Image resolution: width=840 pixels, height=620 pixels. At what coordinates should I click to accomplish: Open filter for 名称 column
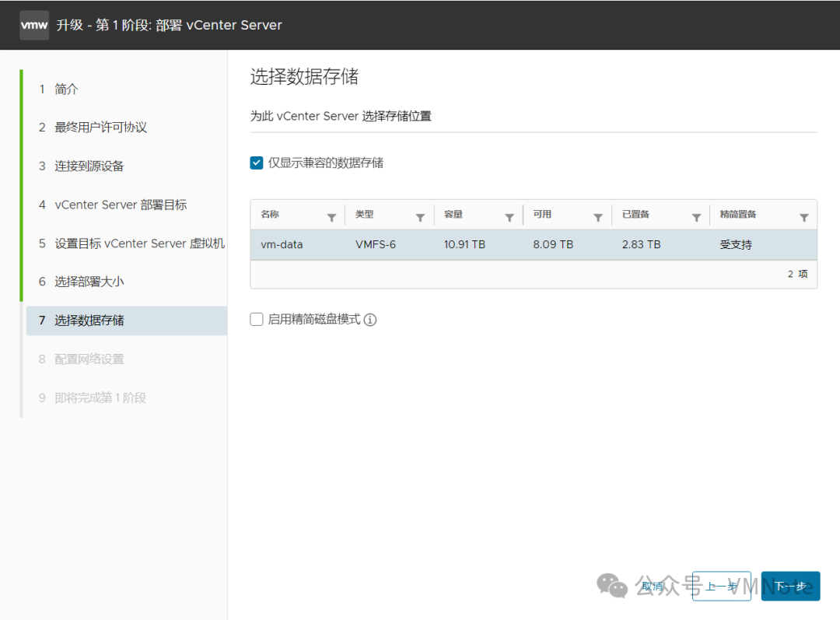(331, 217)
